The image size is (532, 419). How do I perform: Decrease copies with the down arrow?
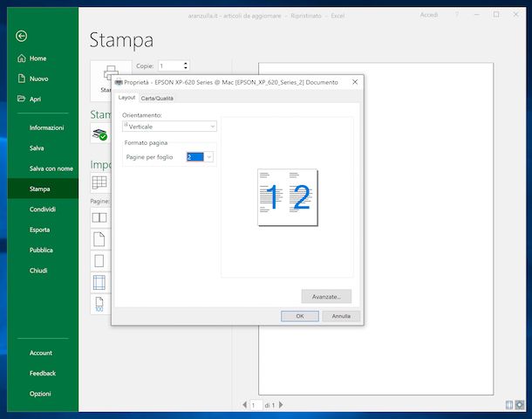(186, 68)
